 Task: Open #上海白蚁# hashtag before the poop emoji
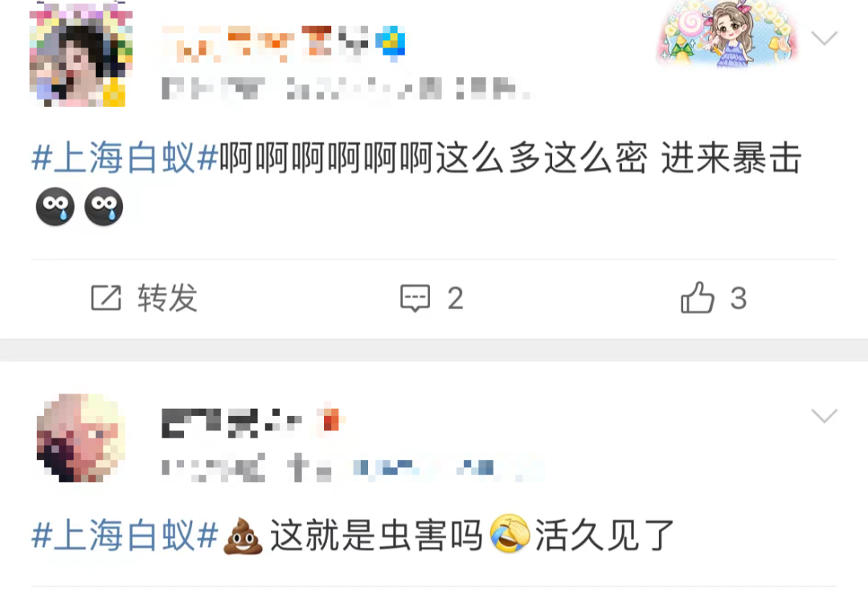click(125, 536)
